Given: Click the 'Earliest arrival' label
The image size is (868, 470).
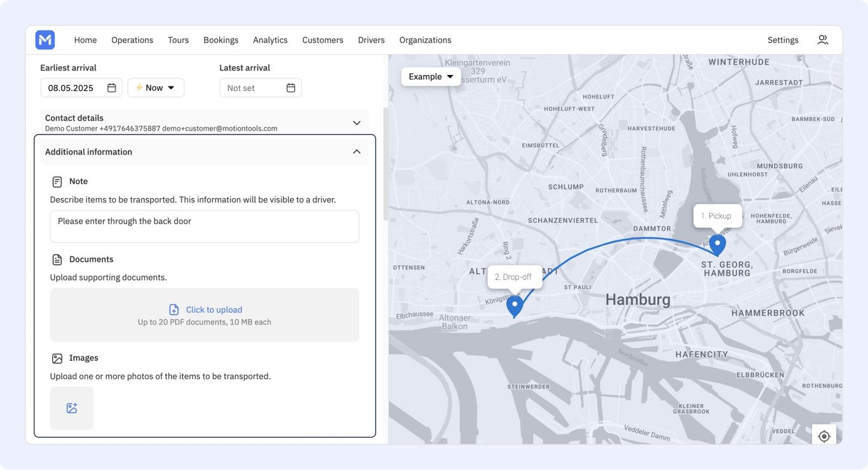Looking at the screenshot, I should point(68,68).
